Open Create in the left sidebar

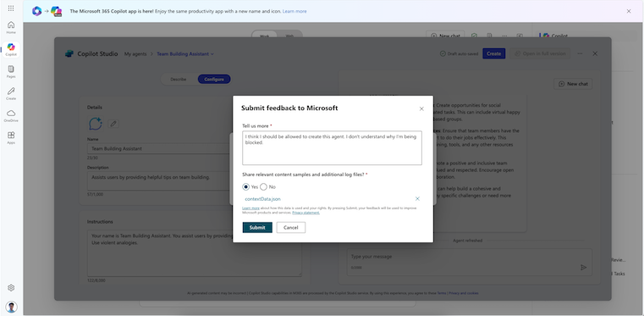11,94
